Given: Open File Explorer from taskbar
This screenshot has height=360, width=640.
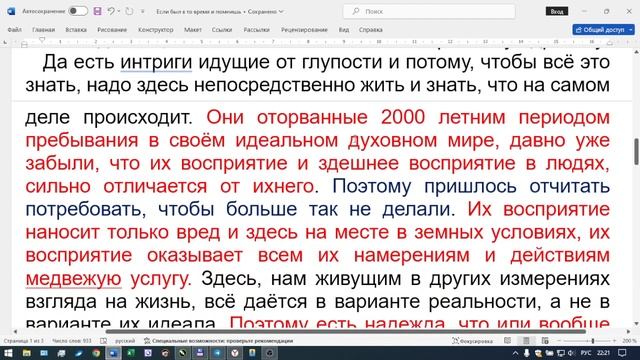Looking at the screenshot, I should tap(27, 353).
